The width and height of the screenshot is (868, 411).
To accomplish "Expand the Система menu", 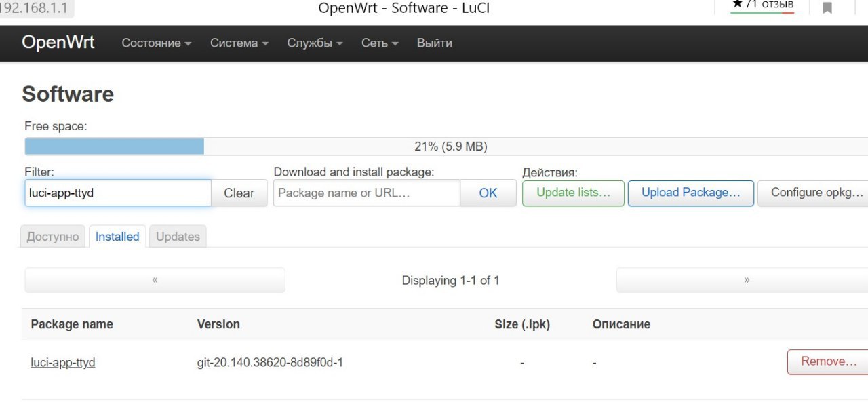I will click(x=239, y=43).
